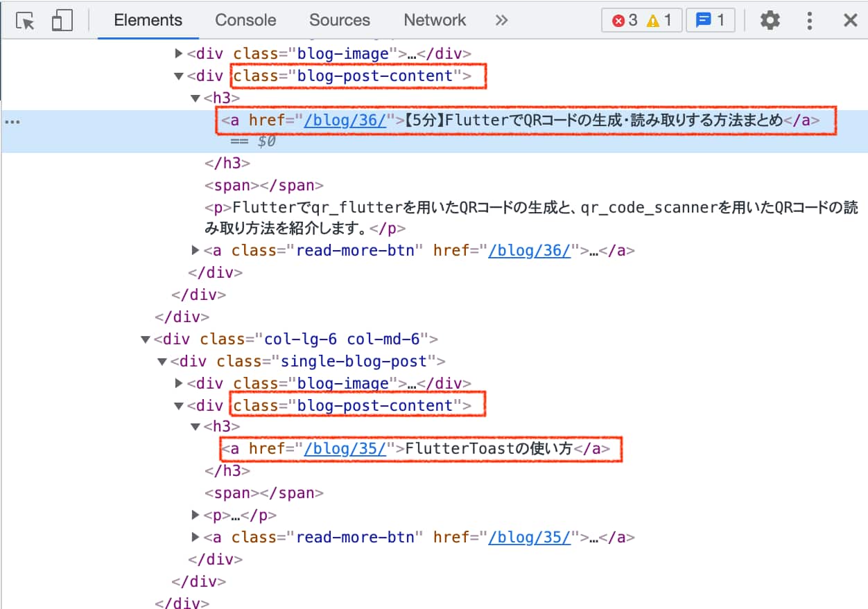This screenshot has width=868, height=609.
Task: Open DevTools settings gear
Action: 770,21
